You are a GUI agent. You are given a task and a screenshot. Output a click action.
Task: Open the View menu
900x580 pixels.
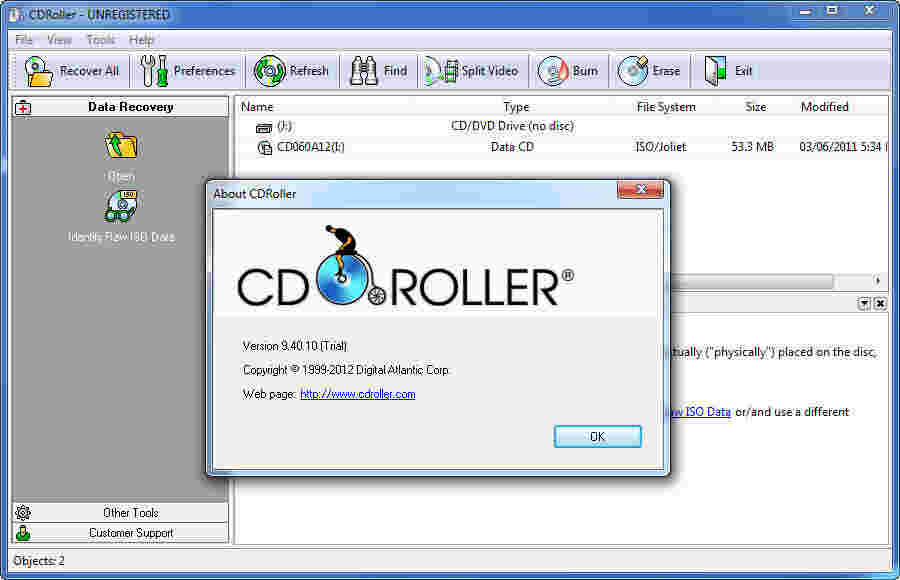[58, 40]
